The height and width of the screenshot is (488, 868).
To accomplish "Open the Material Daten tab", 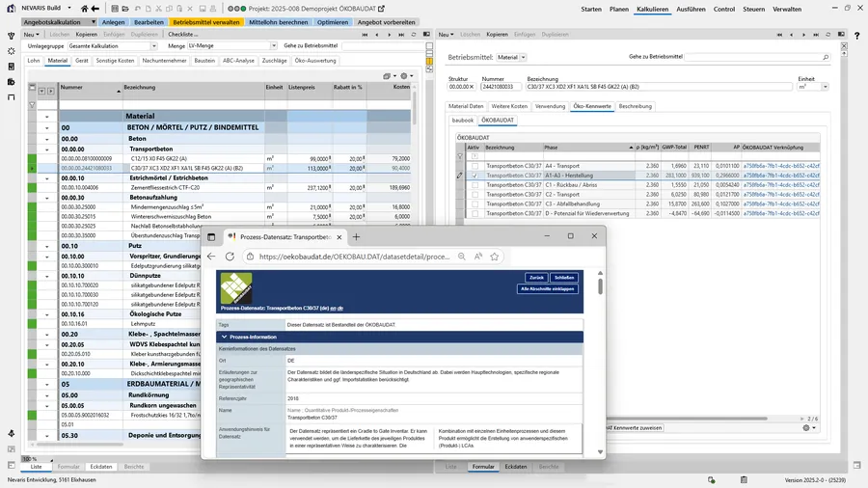I will pyautogui.click(x=466, y=106).
